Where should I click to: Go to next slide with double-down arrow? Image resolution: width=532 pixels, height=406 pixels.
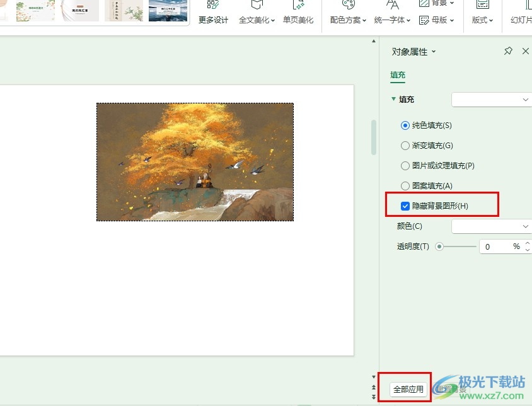pos(374,397)
